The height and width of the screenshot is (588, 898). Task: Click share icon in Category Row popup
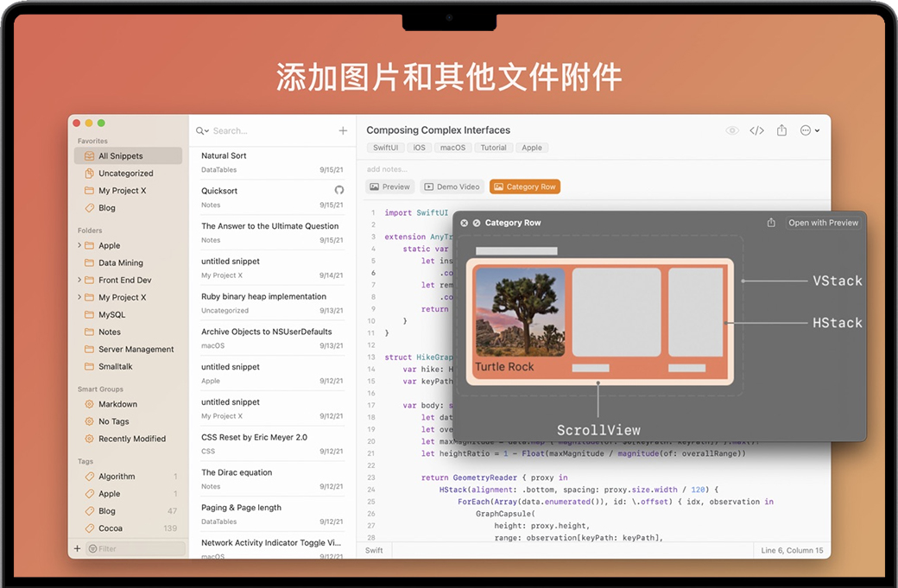pyautogui.click(x=771, y=223)
